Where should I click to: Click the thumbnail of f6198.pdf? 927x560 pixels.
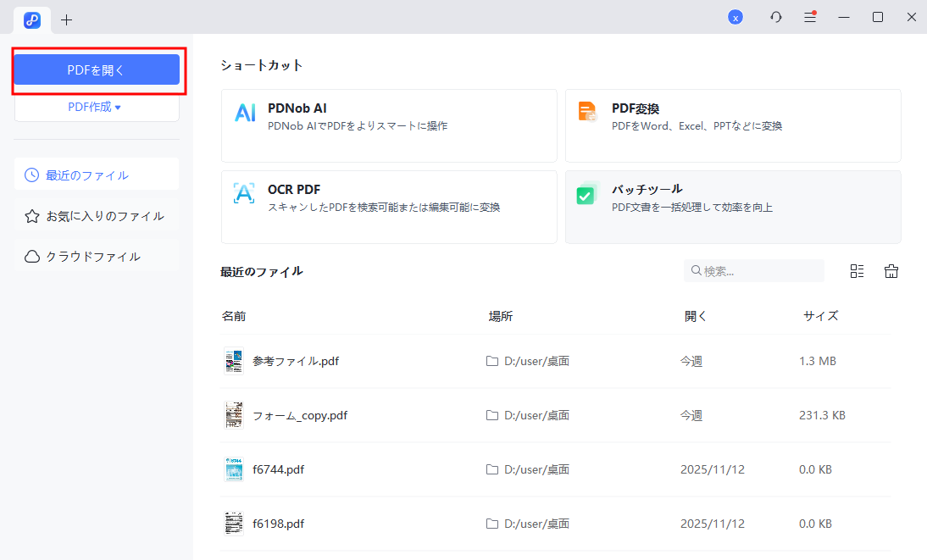(234, 523)
